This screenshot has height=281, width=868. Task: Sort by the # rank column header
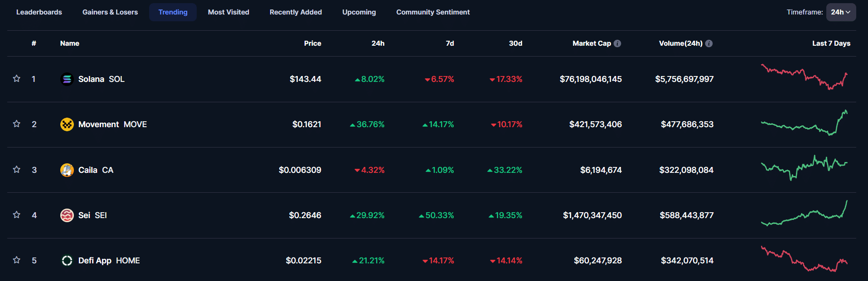[x=34, y=43]
